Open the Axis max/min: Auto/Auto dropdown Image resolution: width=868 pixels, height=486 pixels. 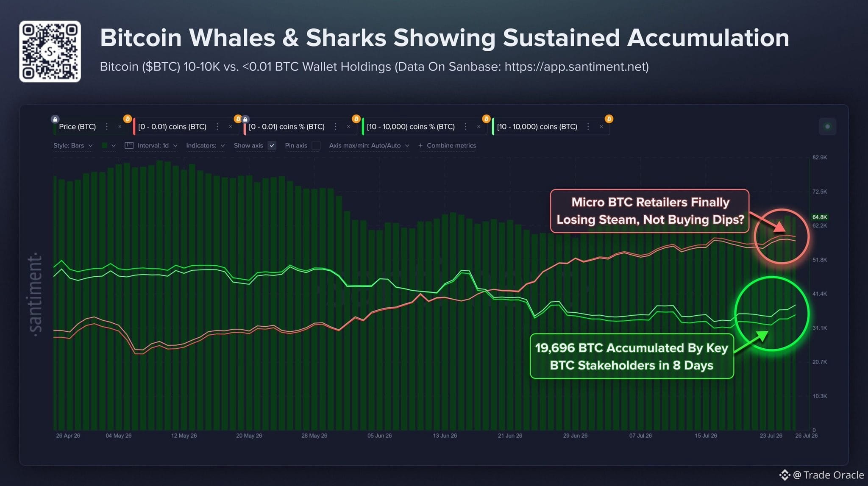tap(369, 145)
